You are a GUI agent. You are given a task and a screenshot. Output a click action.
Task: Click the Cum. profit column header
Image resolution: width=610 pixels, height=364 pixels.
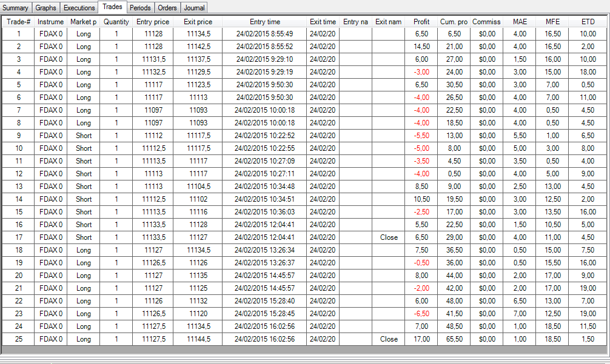pos(454,22)
